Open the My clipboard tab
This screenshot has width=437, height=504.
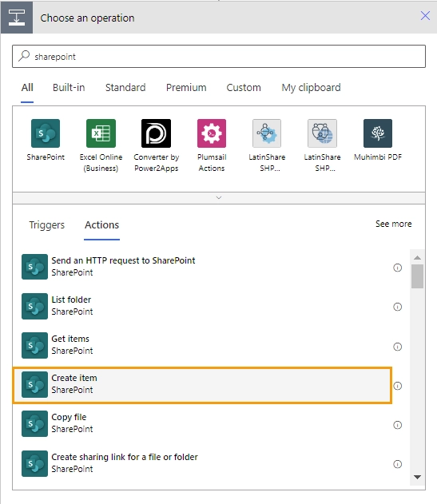(x=311, y=87)
